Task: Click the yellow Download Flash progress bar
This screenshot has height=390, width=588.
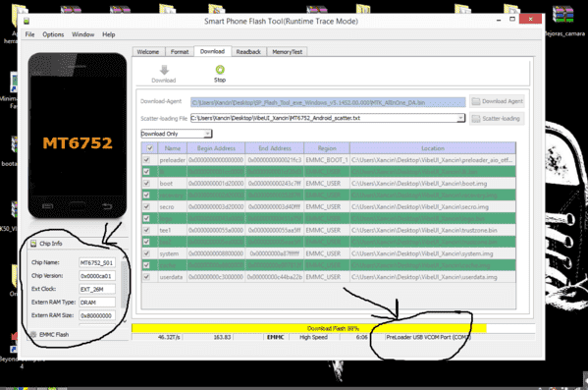Action: [x=309, y=328]
